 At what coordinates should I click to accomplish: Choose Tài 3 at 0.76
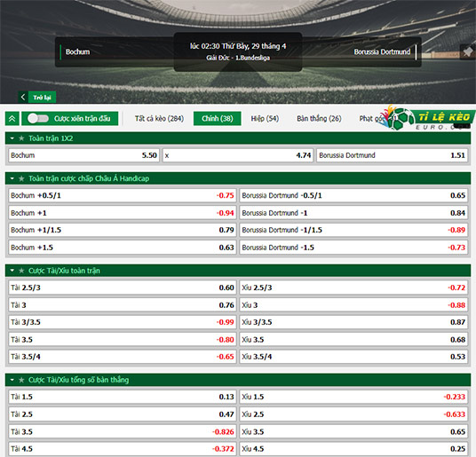click(123, 305)
